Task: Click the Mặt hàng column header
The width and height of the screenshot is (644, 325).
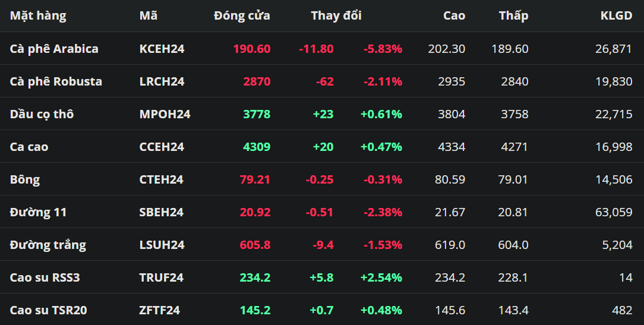Action: point(38,16)
